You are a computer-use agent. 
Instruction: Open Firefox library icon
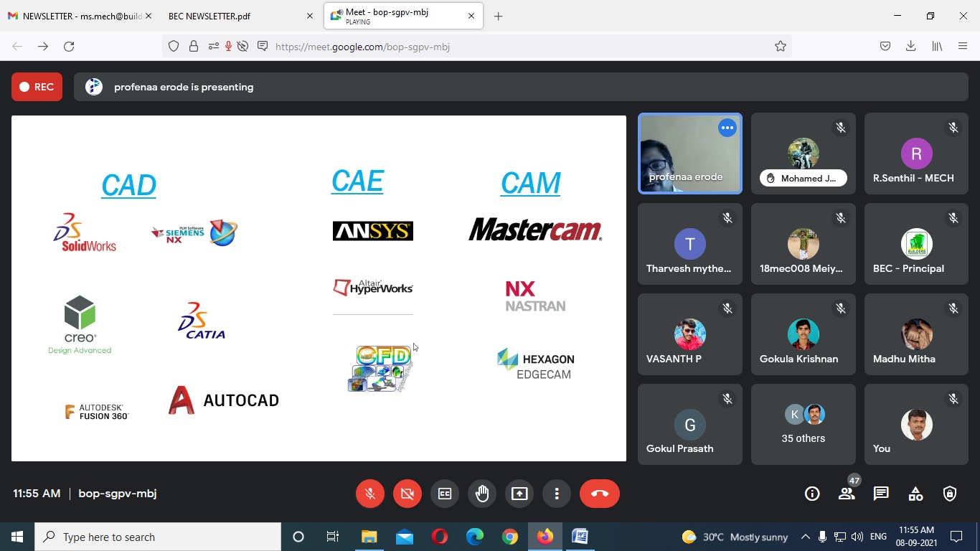coord(937,46)
